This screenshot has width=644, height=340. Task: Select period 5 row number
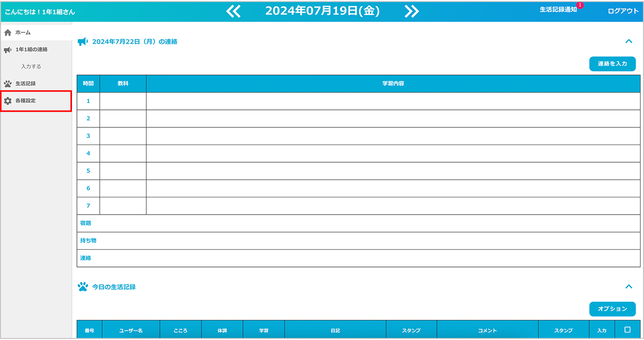click(x=88, y=171)
